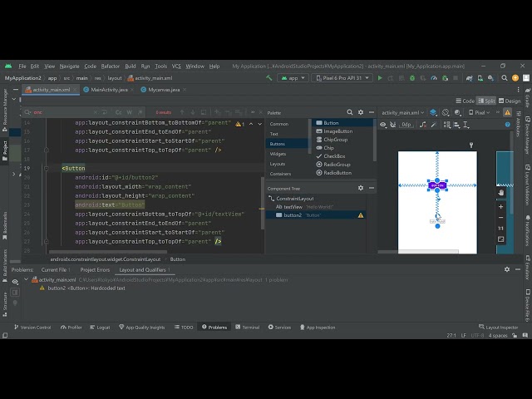Click the warning icon beside button2 in Component Tree

(361, 215)
